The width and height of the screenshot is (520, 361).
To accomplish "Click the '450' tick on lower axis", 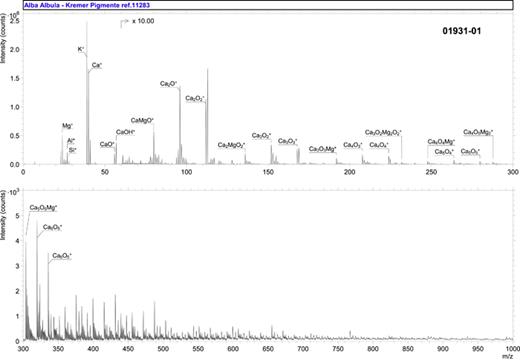I will pos(128,349).
